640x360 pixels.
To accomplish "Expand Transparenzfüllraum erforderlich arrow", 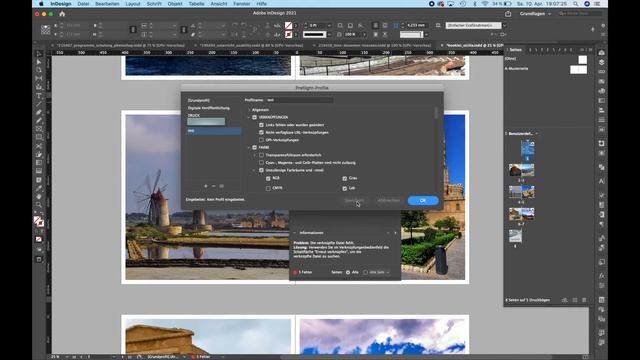I will point(255,155).
